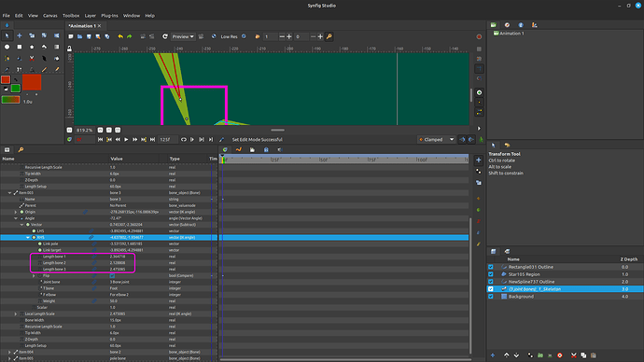The width and height of the screenshot is (644, 362).
Task: Expand the Local Length Scale row
Action: pos(16,314)
